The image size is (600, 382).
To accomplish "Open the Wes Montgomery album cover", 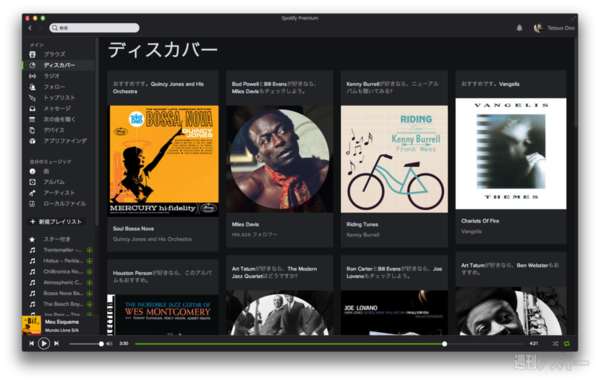I will pyautogui.click(x=163, y=315).
